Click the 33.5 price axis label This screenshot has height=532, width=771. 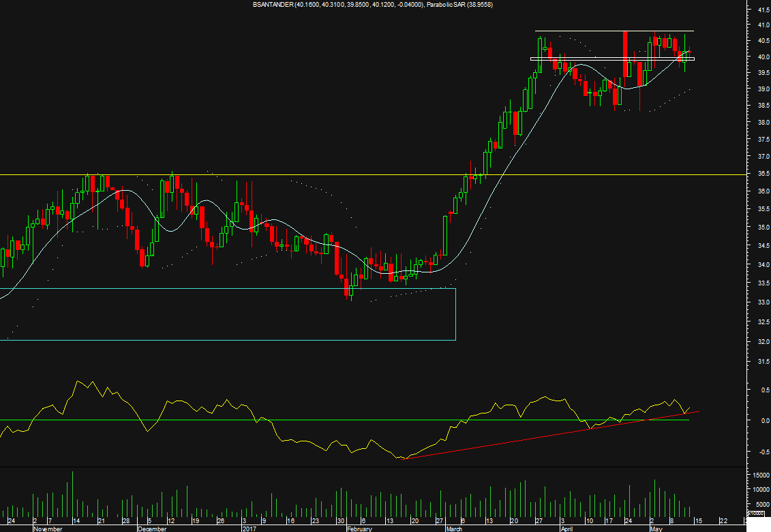pyautogui.click(x=764, y=283)
